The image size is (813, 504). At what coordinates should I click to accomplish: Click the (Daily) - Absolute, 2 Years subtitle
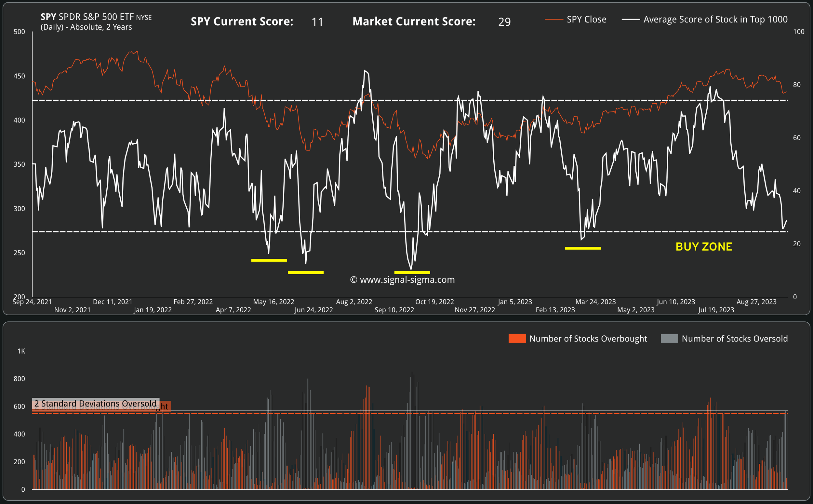pyautogui.click(x=86, y=27)
